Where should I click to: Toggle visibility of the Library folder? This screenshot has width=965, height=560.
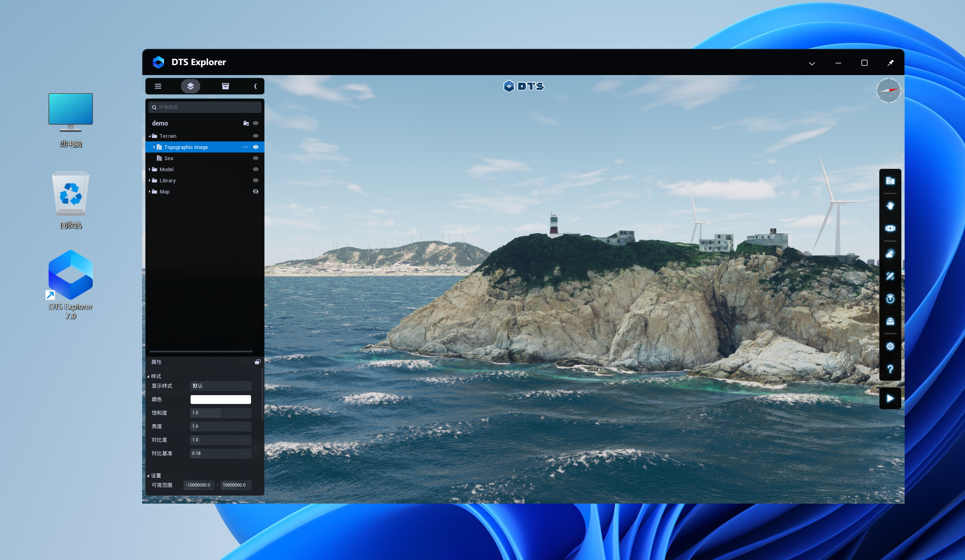pyautogui.click(x=256, y=180)
